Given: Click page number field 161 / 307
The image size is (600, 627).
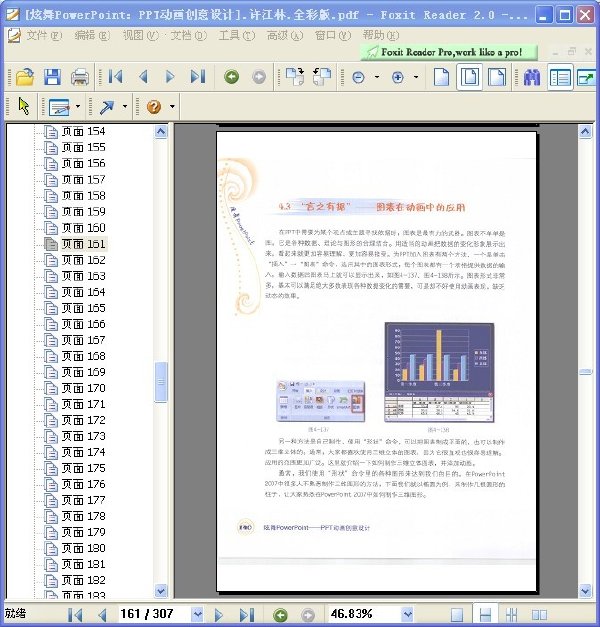Looking at the screenshot, I should (x=155, y=614).
